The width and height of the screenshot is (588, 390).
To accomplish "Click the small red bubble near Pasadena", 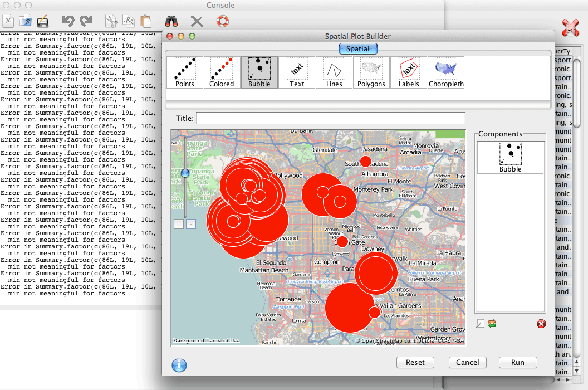I will [366, 162].
